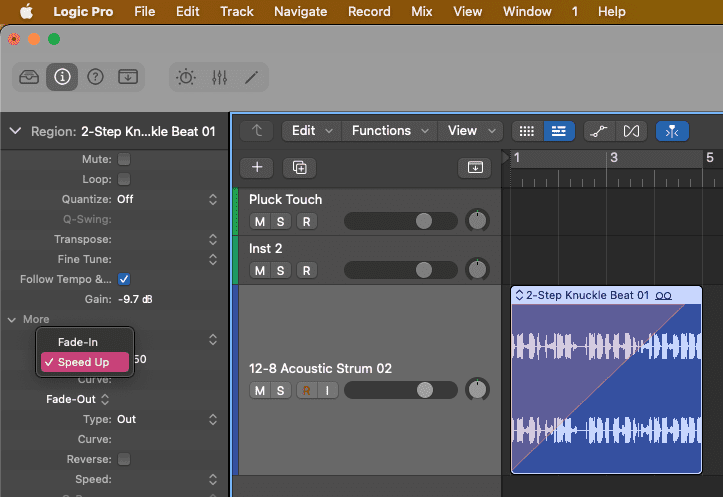Add a new track with plus button
Viewport: 723px width, 497px height.
[257, 167]
